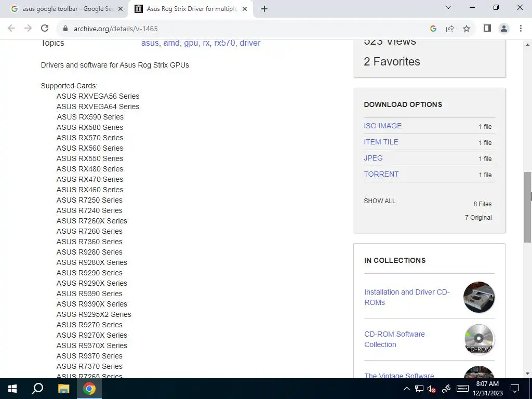The height and width of the screenshot is (399, 532).
Task: Click 'ASUS RX570 Series' text
Action: point(89,138)
